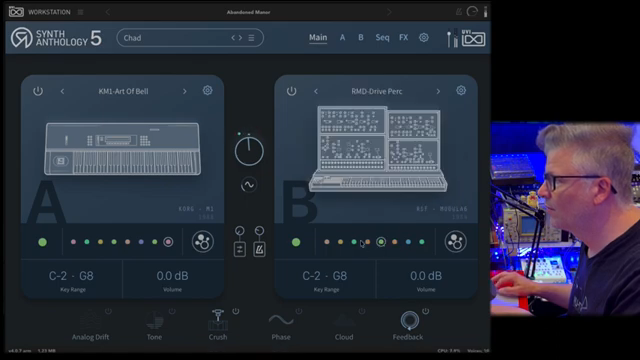
Task: Select the Cloud effect icon
Action: (x=344, y=320)
